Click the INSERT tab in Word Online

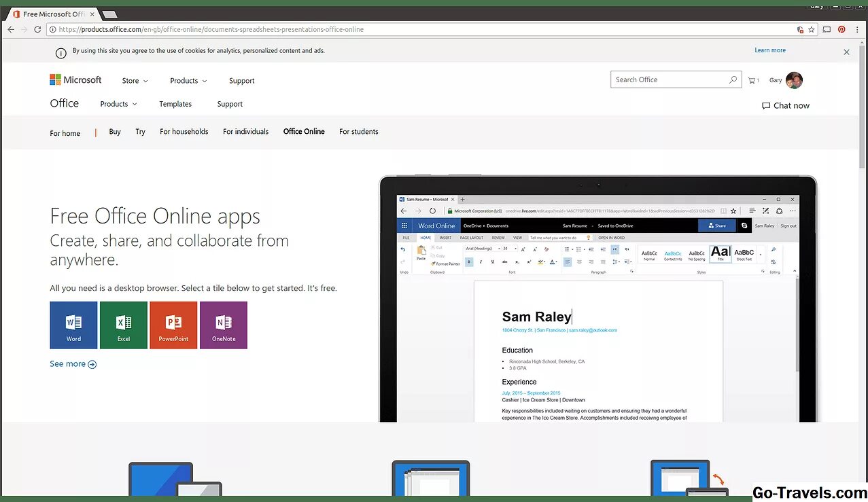pyautogui.click(x=445, y=238)
